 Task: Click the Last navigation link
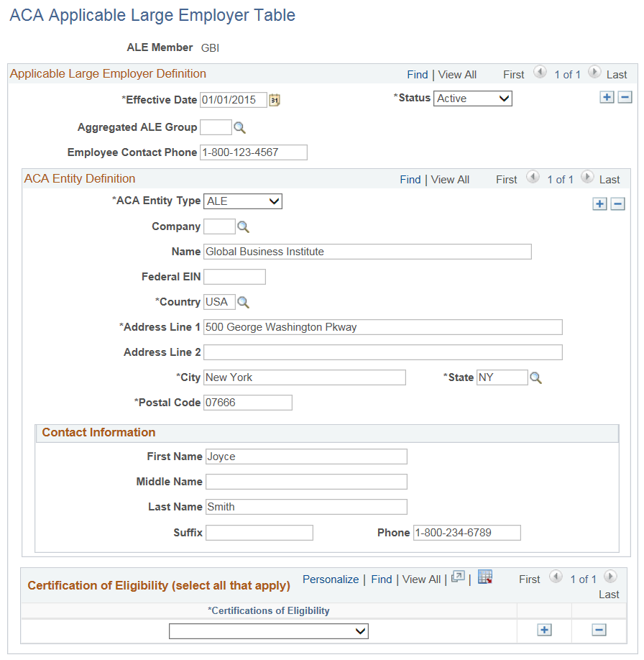pos(617,74)
